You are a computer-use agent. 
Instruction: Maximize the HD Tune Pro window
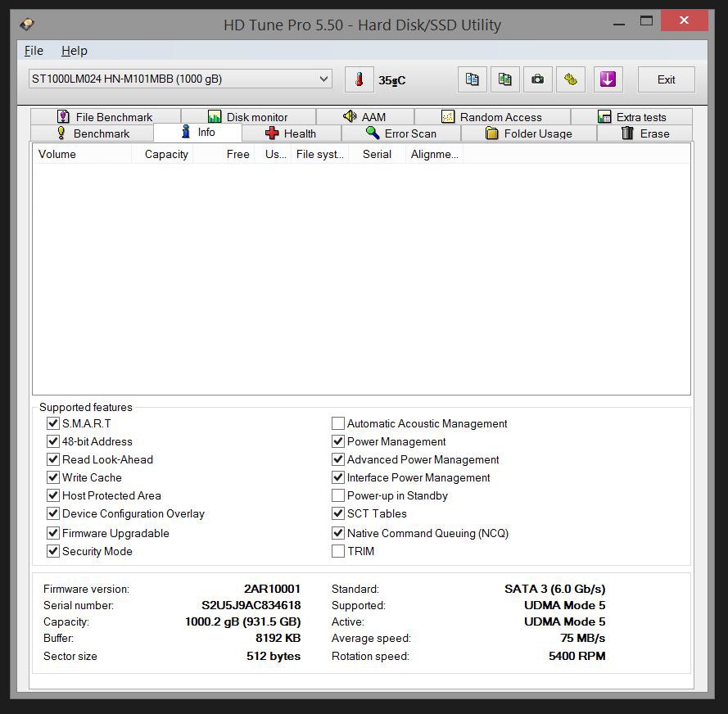point(646,21)
